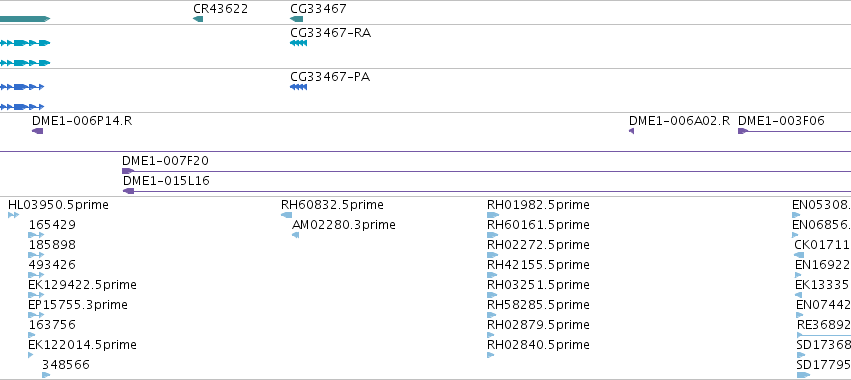Click the 348566 EST glyph
The width and height of the screenshot is (851, 380).
pyautogui.click(x=46, y=375)
